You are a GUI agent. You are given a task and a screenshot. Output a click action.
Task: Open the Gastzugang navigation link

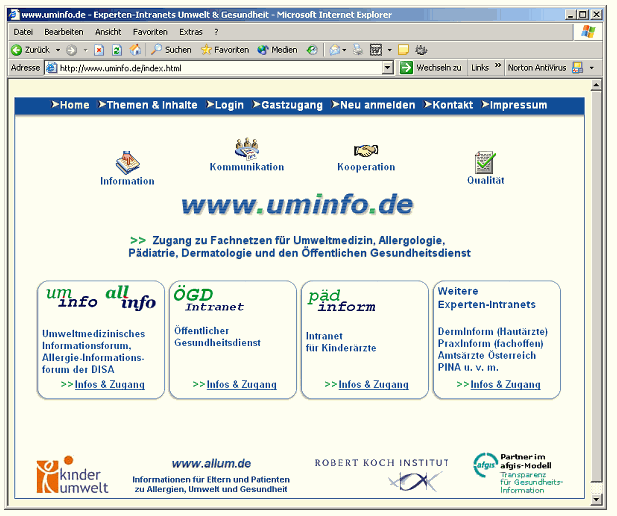[288, 105]
